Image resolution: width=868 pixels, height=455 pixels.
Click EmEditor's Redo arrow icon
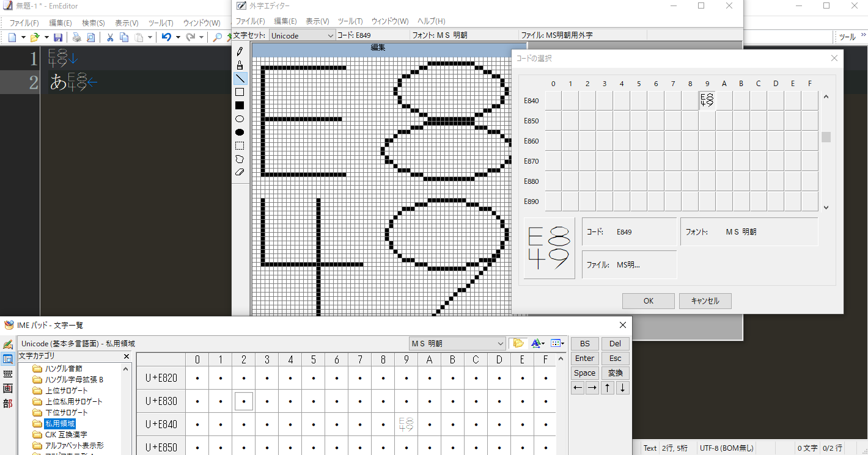tap(190, 37)
